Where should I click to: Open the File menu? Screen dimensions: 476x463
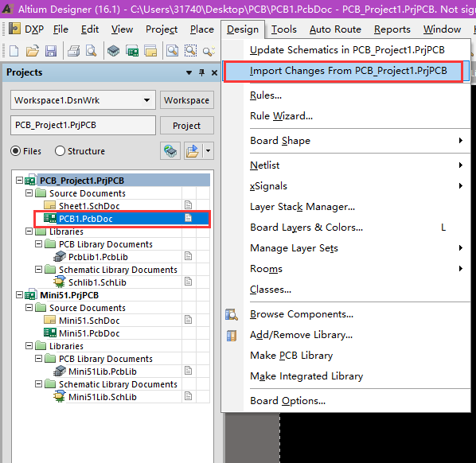60,29
